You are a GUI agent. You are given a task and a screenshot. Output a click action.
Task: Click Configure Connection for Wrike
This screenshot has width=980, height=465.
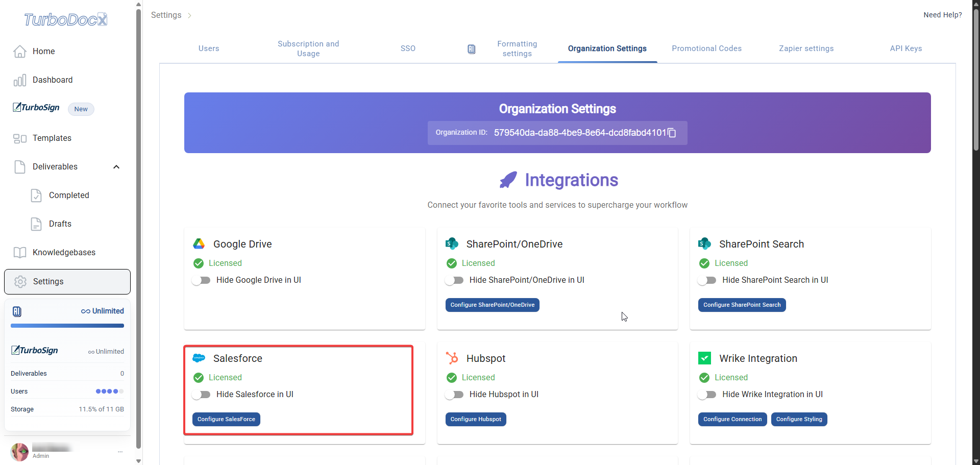[732, 419]
